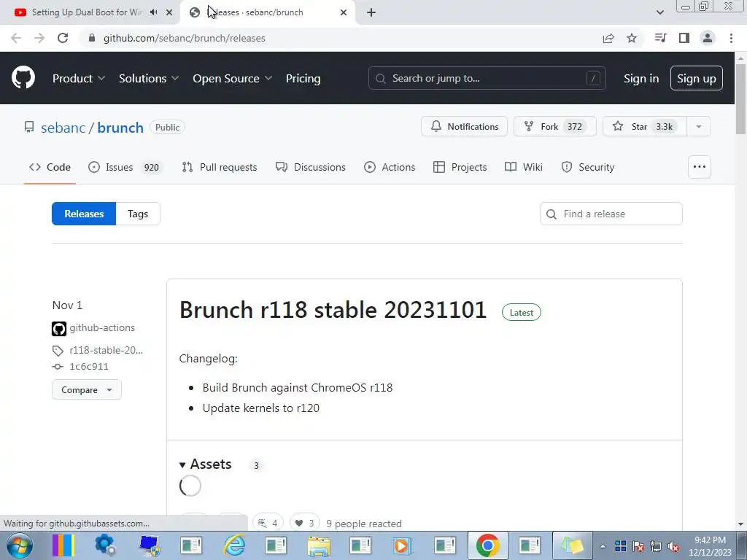This screenshot has width=747, height=560.
Task: Click the page's vertical scrollbar thumb
Action: [740, 99]
